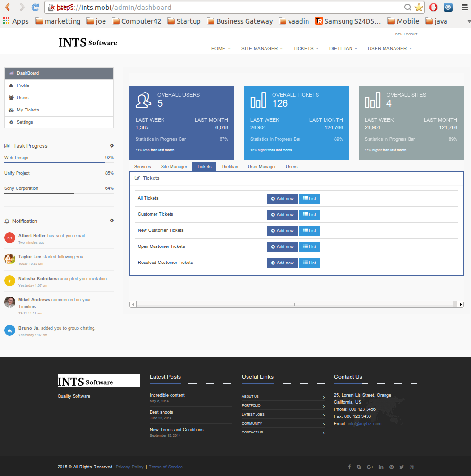The width and height of the screenshot is (471, 476).
Task: Click the LinkedIn icon in footer
Action: point(381,467)
